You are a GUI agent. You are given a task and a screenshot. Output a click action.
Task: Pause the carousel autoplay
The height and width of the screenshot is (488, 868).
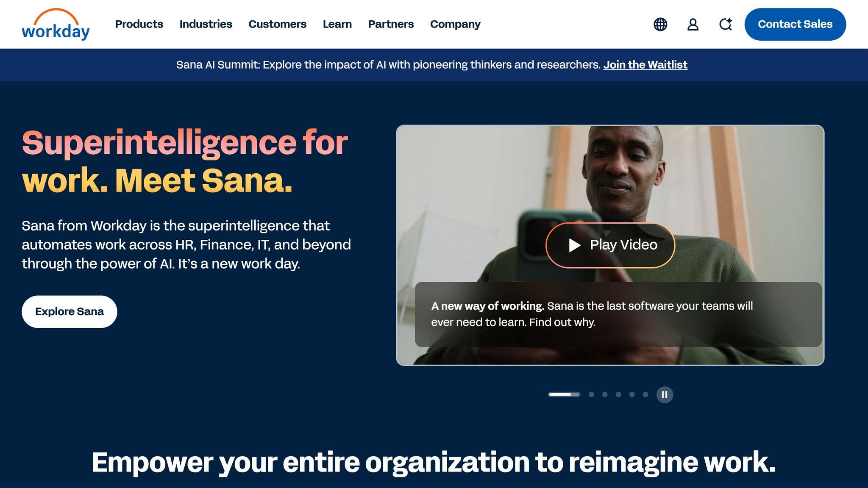click(x=665, y=395)
